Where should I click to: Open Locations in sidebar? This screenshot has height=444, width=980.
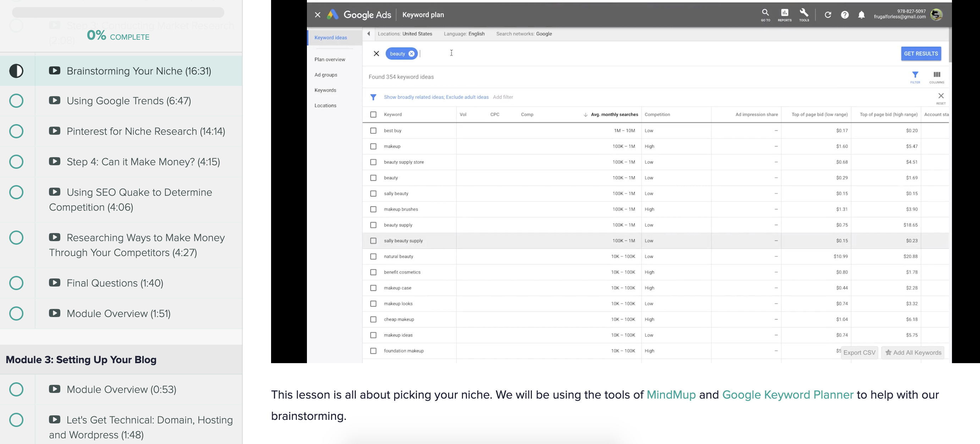click(325, 106)
